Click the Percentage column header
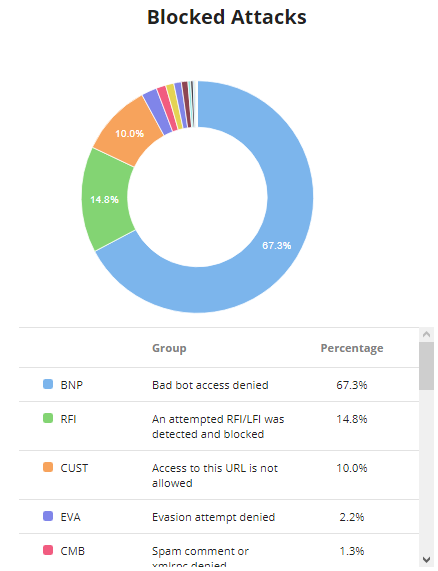The image size is (438, 571). pos(352,348)
